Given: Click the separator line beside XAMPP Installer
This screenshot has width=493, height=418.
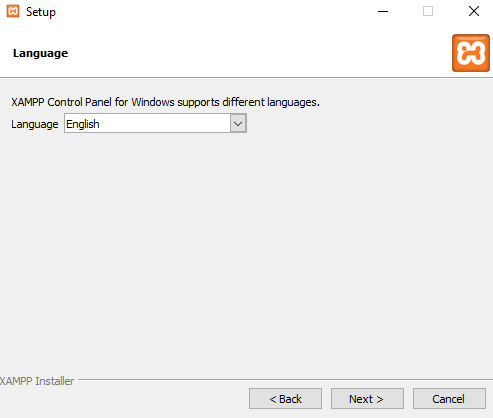Looking at the screenshot, I should click(285, 379).
